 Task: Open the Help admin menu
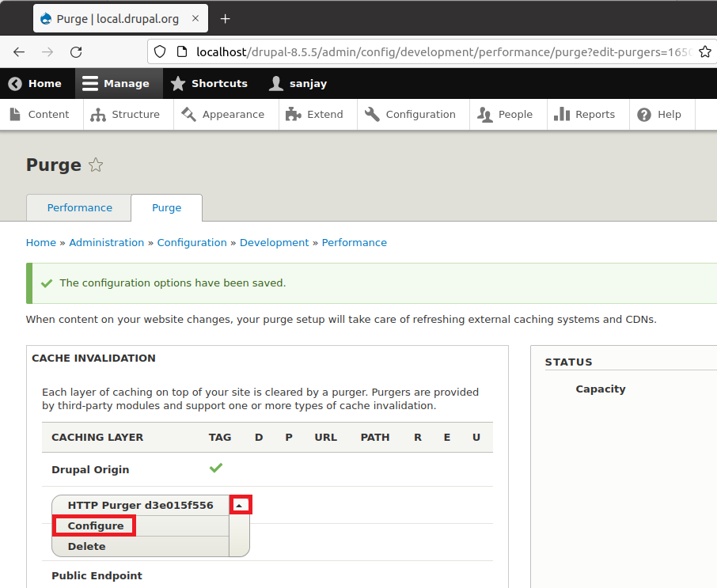click(x=660, y=114)
